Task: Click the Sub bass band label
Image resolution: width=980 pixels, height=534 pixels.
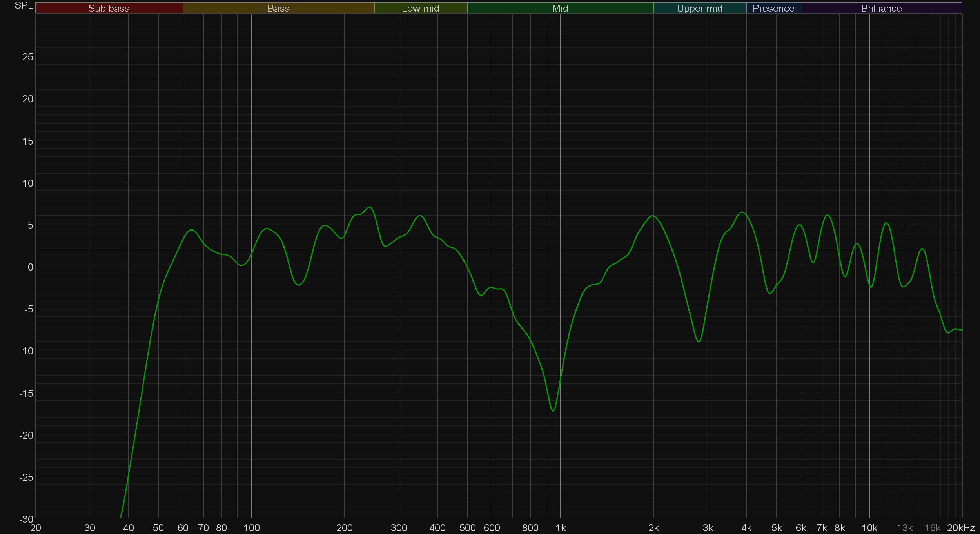Action: click(109, 8)
